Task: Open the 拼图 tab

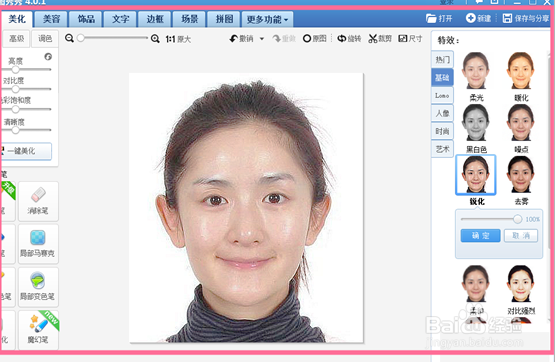Action: tap(224, 19)
